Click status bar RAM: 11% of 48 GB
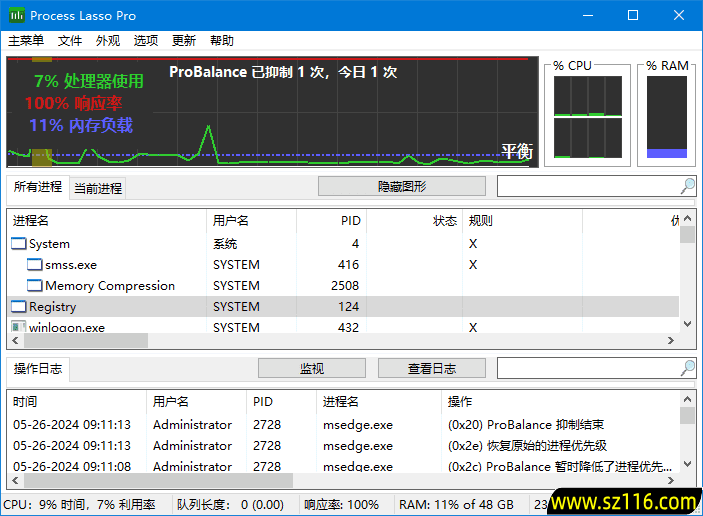703x516 pixels. click(x=456, y=505)
